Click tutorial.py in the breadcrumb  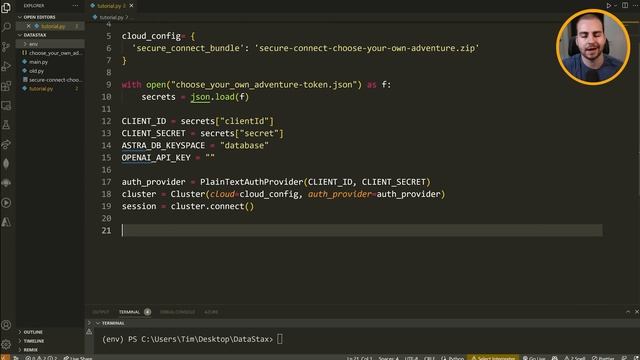111,18
